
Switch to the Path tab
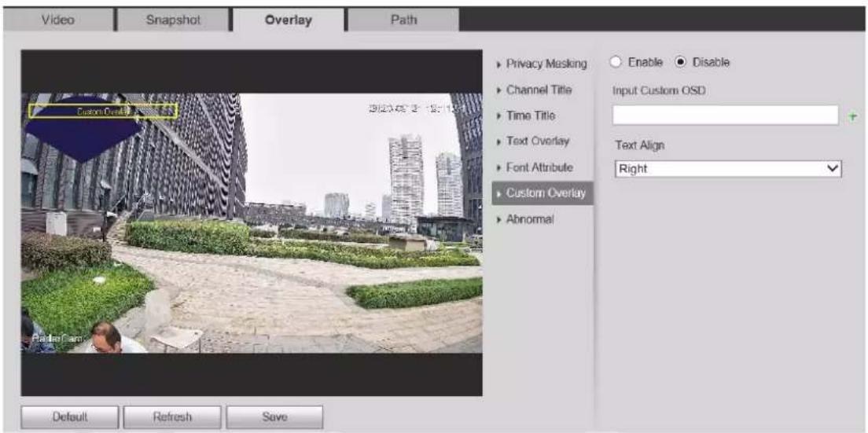[403, 20]
